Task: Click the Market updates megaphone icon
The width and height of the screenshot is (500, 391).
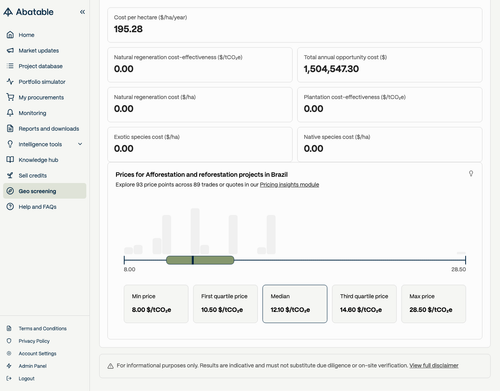Action: [x=10, y=50]
